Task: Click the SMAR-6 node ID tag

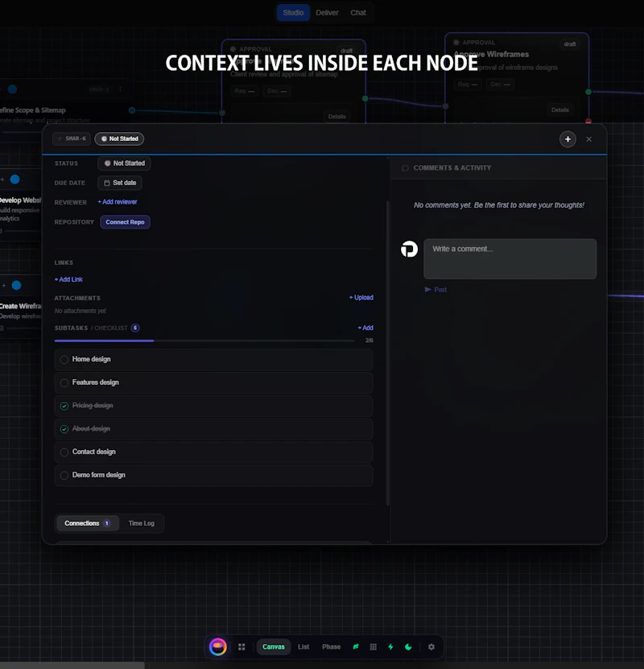Action: tap(72, 138)
